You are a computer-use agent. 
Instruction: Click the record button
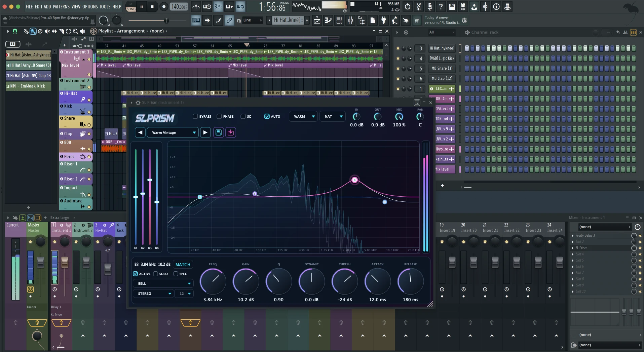coord(164,6)
